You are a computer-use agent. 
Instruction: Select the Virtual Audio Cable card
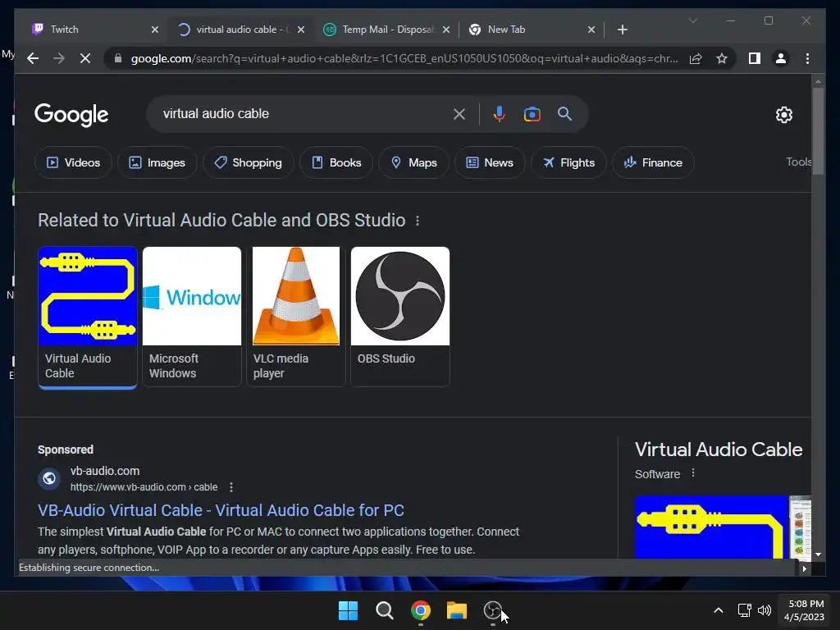tap(88, 317)
